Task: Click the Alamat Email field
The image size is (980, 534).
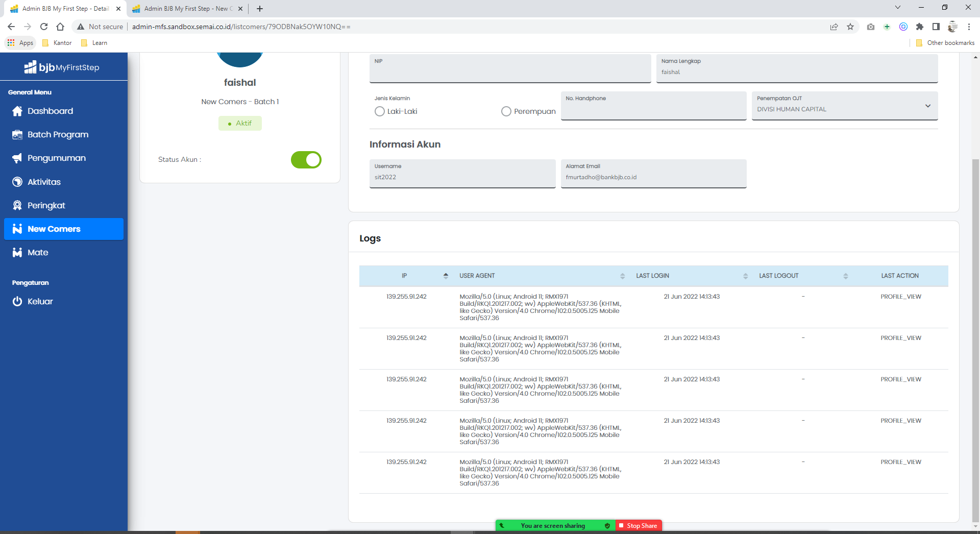Action: coord(653,174)
